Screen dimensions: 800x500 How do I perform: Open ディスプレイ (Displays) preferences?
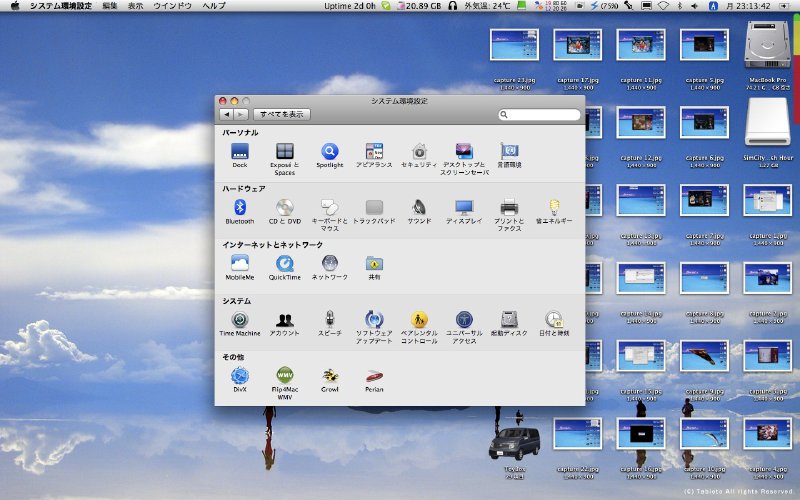point(464,208)
